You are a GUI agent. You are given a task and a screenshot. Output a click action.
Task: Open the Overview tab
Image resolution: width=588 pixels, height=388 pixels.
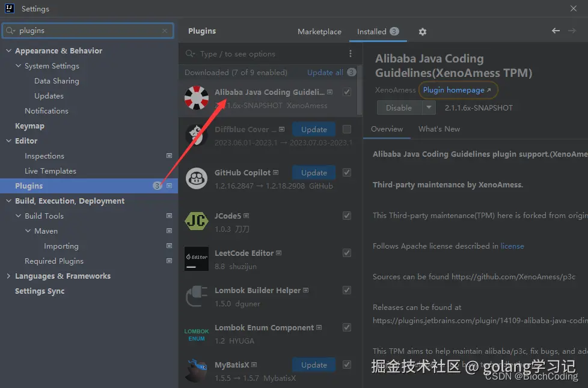(x=387, y=129)
